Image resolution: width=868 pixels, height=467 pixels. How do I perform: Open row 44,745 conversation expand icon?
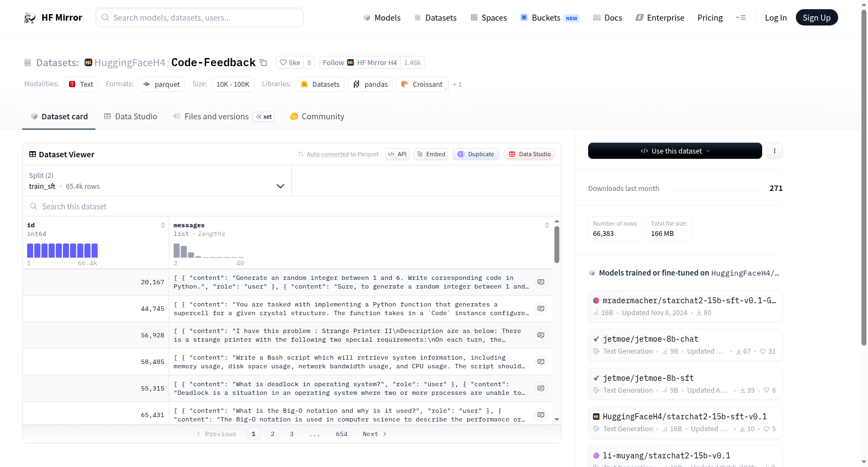tap(541, 309)
